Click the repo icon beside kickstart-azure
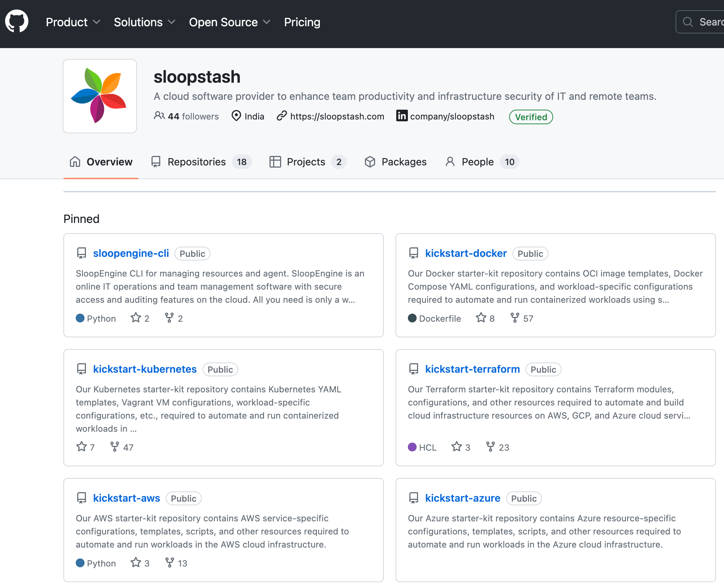 pyautogui.click(x=414, y=498)
